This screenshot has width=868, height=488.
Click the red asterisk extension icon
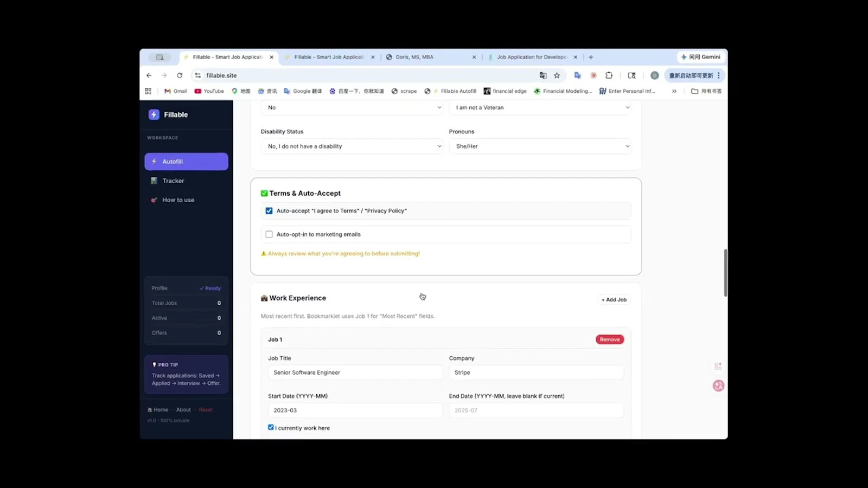pos(593,75)
